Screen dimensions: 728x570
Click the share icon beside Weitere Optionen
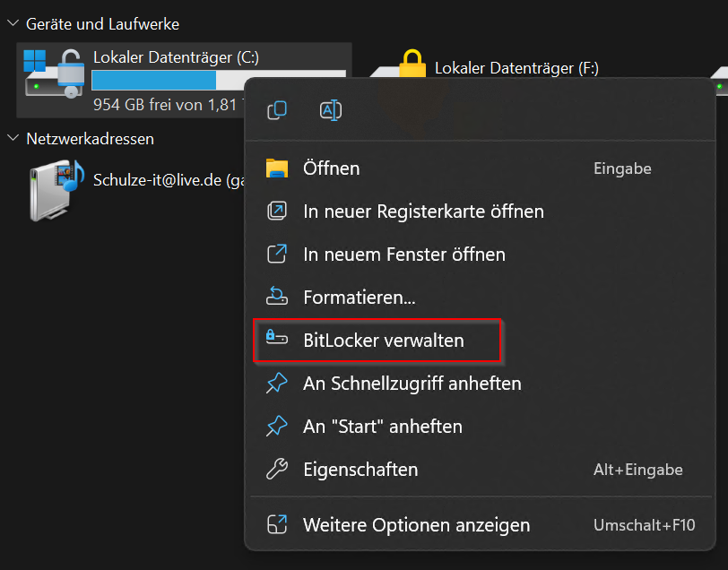pyautogui.click(x=277, y=524)
